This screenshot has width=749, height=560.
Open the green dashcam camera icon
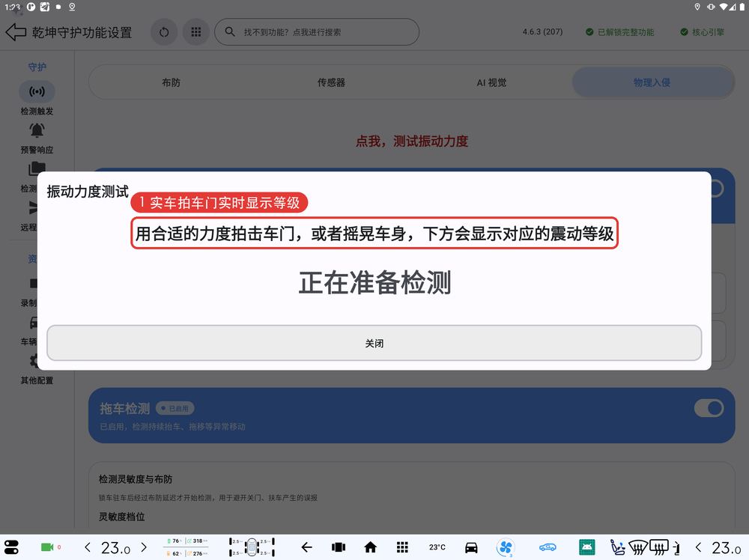click(47, 547)
